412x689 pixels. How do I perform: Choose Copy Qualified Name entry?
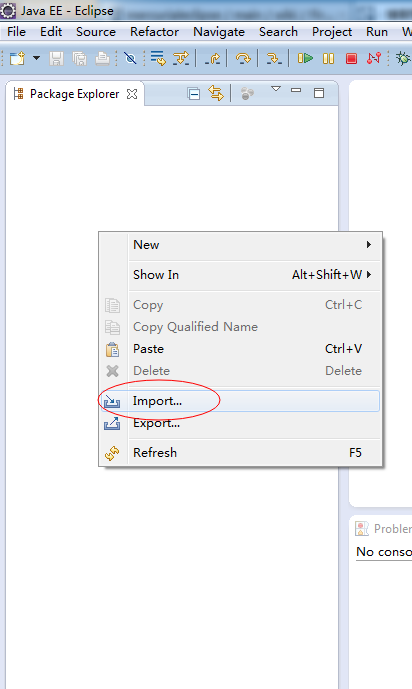coord(240,327)
